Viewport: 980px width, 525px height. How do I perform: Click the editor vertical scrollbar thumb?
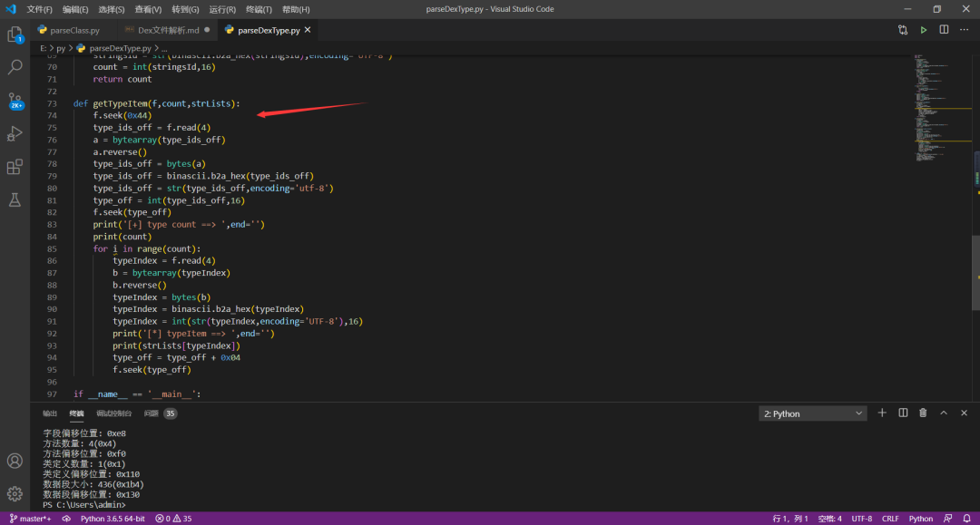(x=975, y=271)
